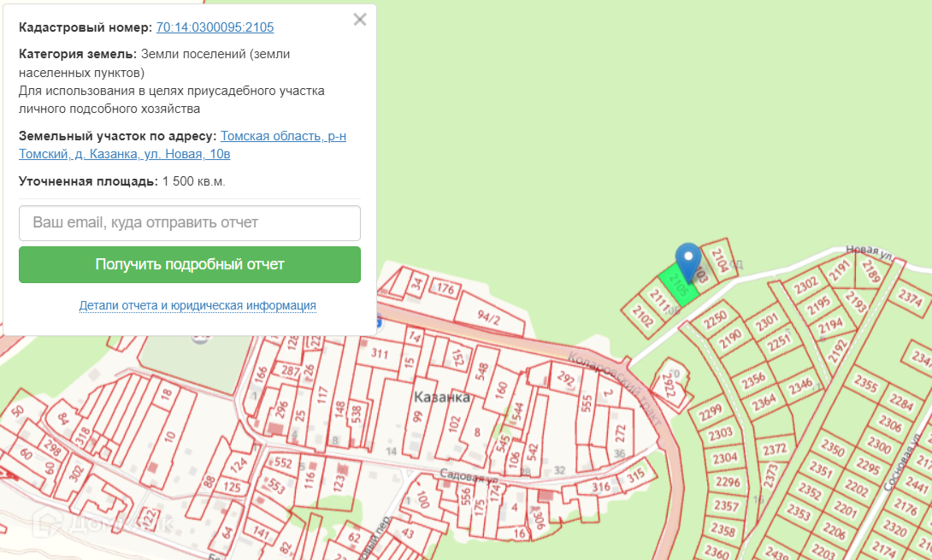Select parcel 302 on the map
Image resolution: width=932 pixels, height=560 pixels.
pyautogui.click(x=76, y=474)
